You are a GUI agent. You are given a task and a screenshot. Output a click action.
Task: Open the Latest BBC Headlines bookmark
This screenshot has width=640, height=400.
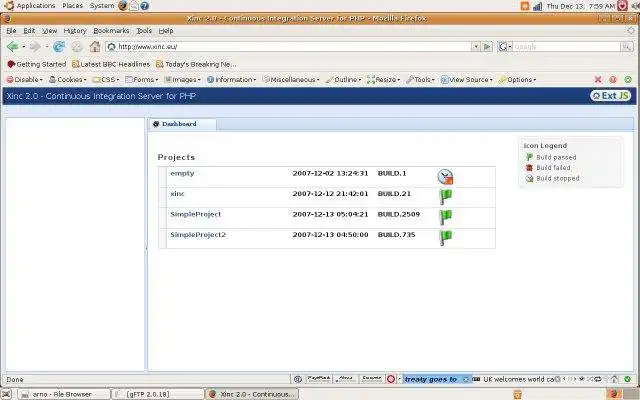(111, 64)
